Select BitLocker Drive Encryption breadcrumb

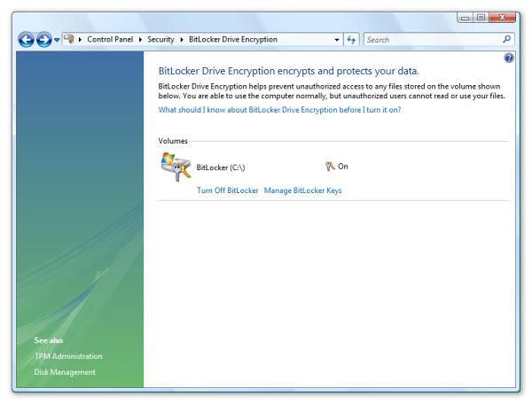point(233,39)
